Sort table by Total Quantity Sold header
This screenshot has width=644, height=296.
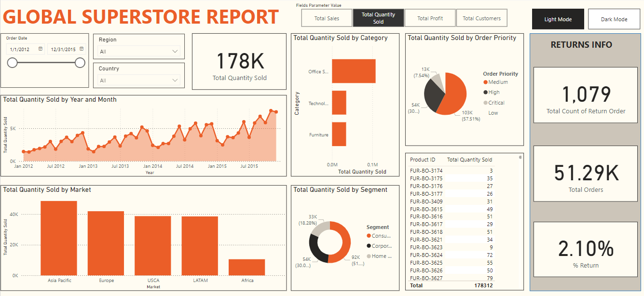tap(469, 160)
